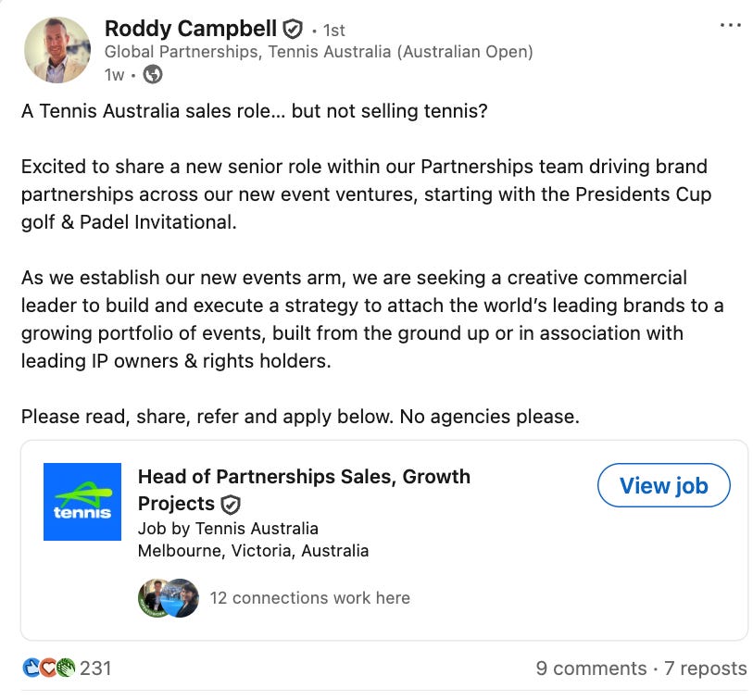Open the 7 reposts link
The width and height of the screenshot is (753, 700).
point(706,669)
